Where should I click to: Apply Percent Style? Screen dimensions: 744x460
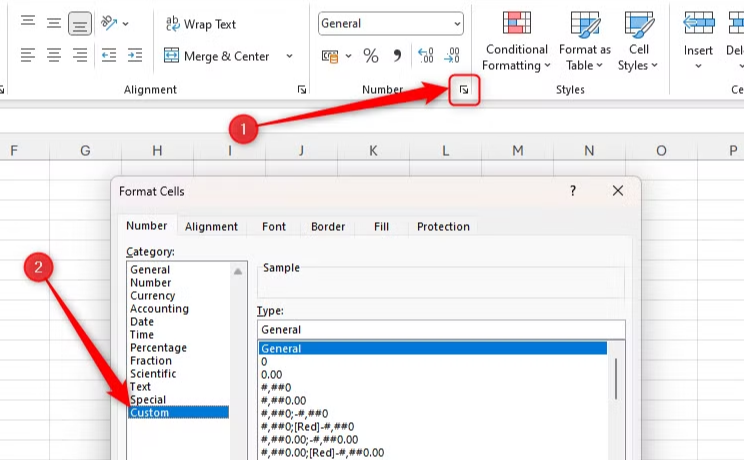click(x=371, y=56)
